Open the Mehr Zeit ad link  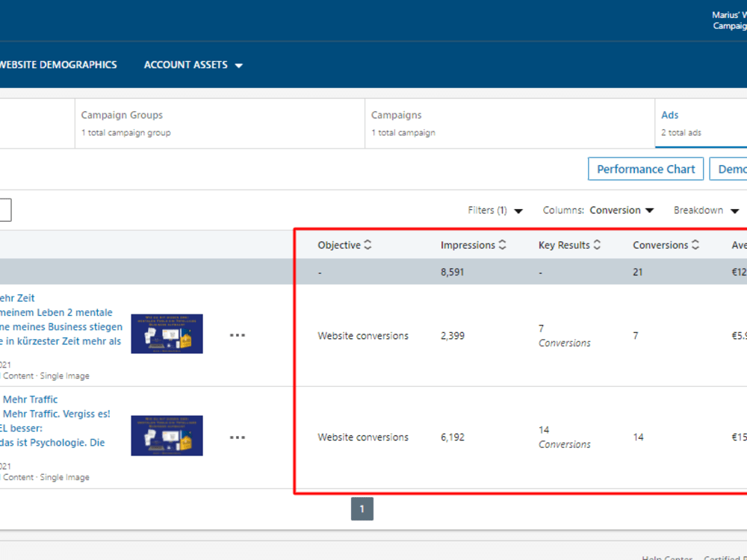[17, 298]
